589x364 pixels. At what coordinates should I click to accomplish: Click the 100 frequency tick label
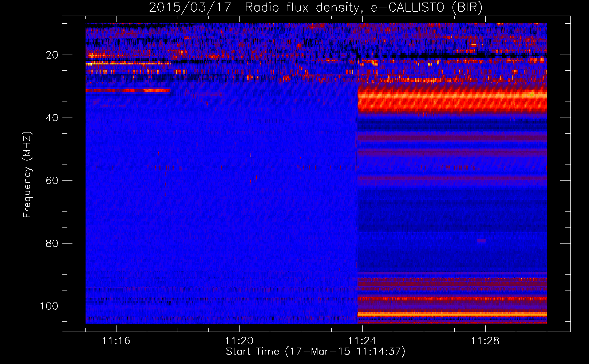(49, 306)
